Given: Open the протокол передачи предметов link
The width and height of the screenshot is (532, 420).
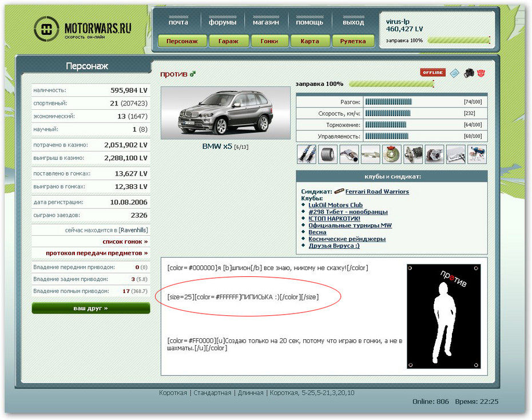Looking at the screenshot, I should coord(97,253).
